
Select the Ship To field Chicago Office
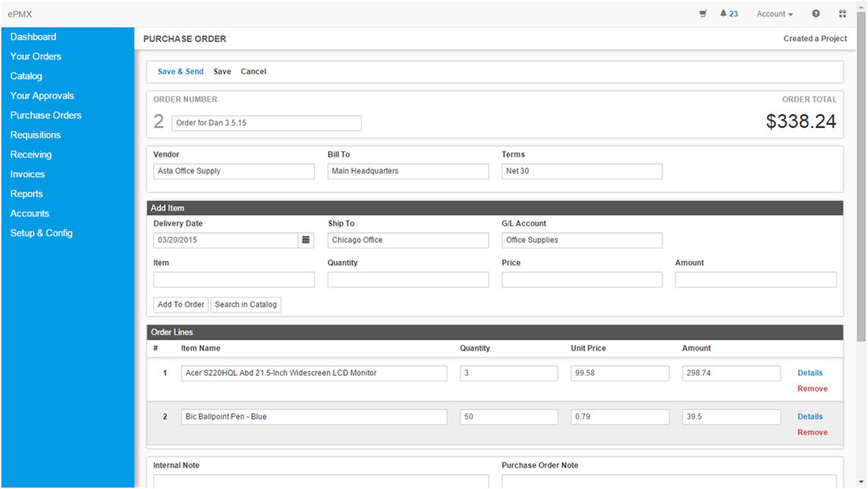(x=408, y=240)
